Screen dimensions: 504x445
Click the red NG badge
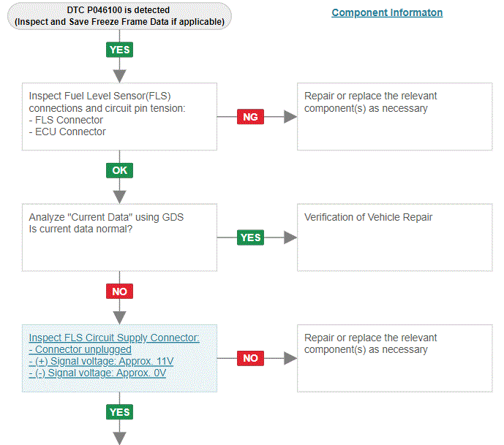[x=250, y=117]
